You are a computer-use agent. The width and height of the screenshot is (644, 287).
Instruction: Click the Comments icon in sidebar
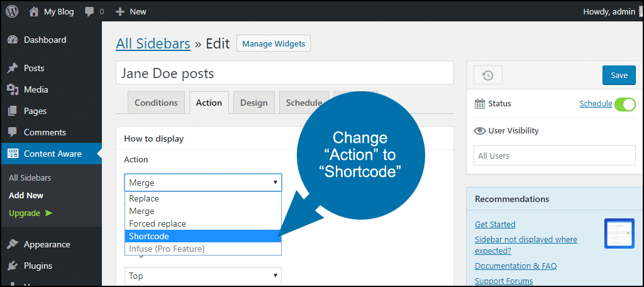click(13, 132)
